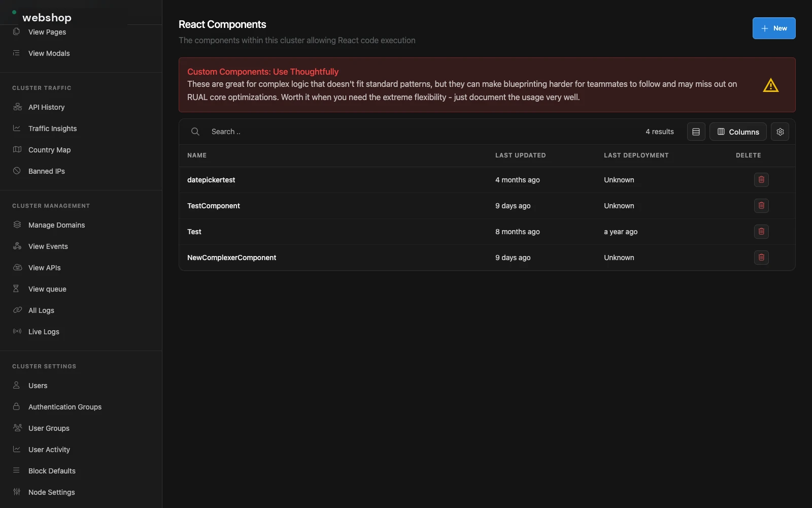
Task: Click the webshop cluster title
Action: point(47,17)
